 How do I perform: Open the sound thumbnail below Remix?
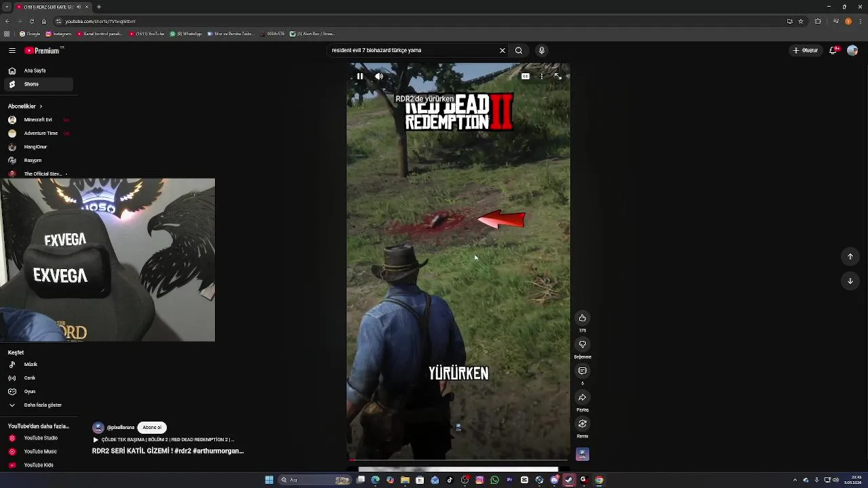[583, 454]
